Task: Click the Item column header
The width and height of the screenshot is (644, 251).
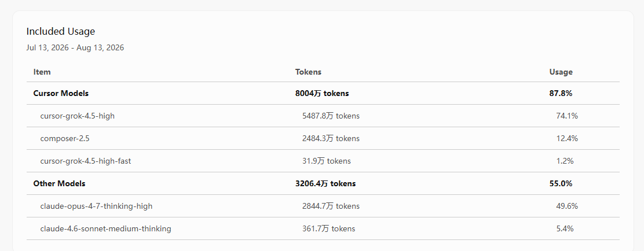Action: pyautogui.click(x=42, y=72)
